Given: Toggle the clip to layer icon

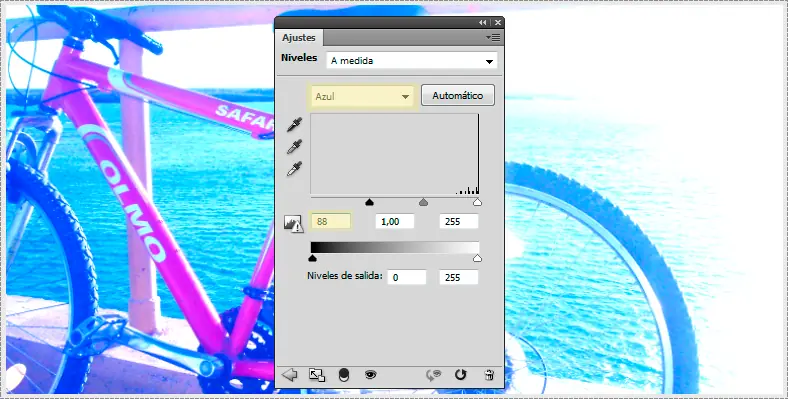Looking at the screenshot, I should point(344,375).
